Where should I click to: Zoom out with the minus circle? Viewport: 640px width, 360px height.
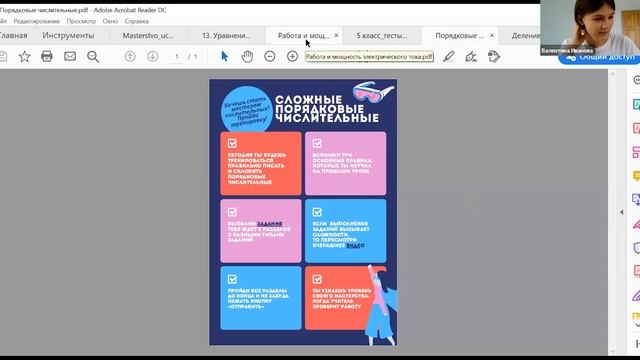[270, 56]
